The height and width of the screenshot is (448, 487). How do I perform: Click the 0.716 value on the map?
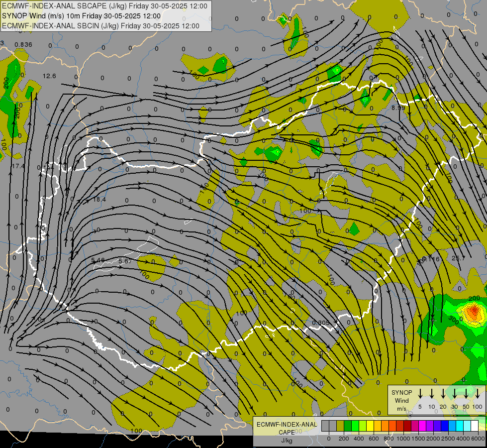431,259
